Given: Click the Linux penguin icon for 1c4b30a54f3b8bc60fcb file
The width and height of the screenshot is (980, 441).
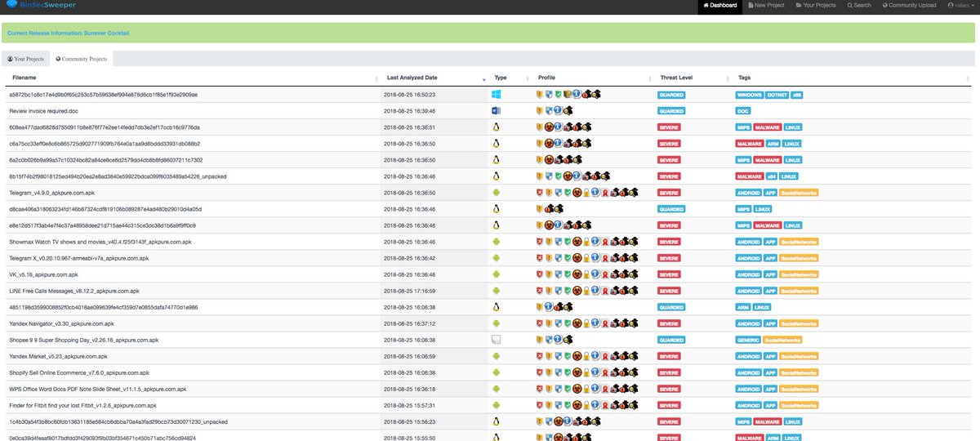Looking at the screenshot, I should (x=496, y=421).
